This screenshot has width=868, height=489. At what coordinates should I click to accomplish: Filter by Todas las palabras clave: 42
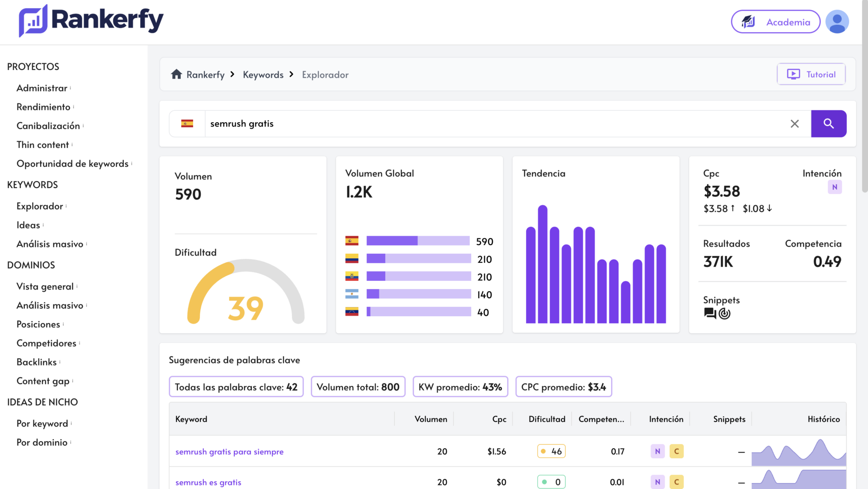236,387
